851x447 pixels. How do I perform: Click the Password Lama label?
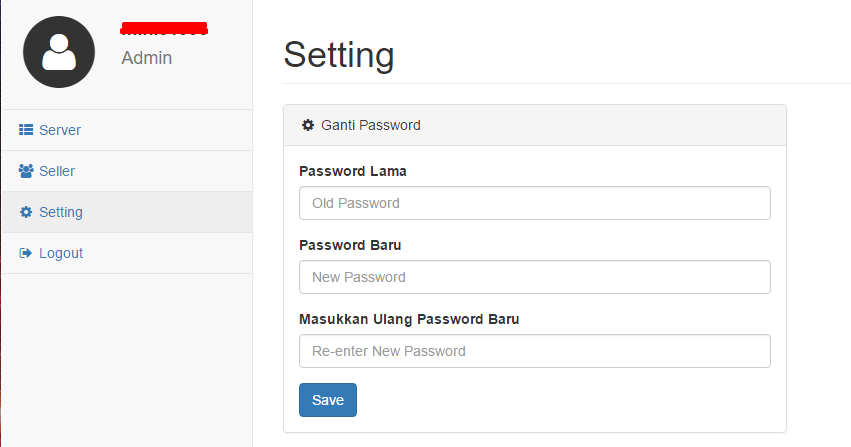tap(353, 171)
